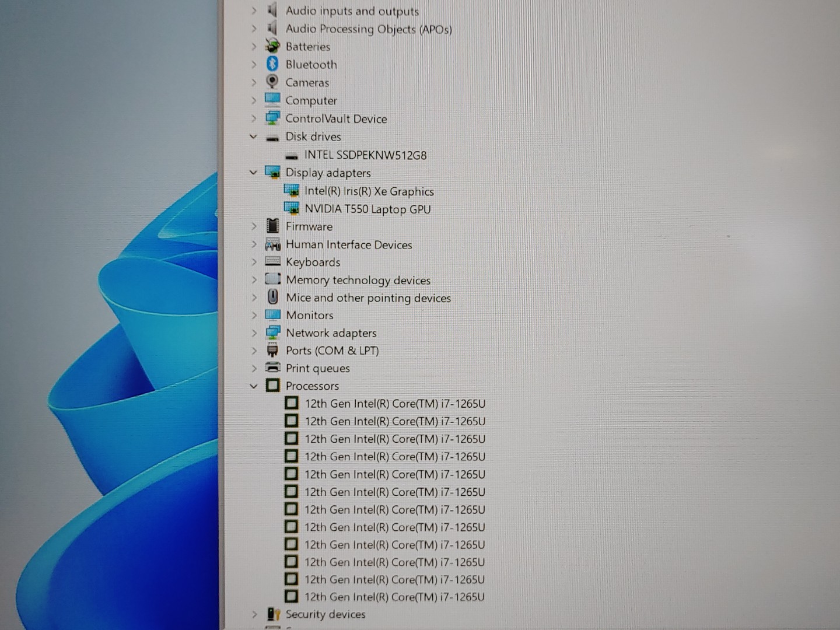The image size is (840, 630).
Task: Expand the Ports (COM & LPT) category
Action: [254, 350]
